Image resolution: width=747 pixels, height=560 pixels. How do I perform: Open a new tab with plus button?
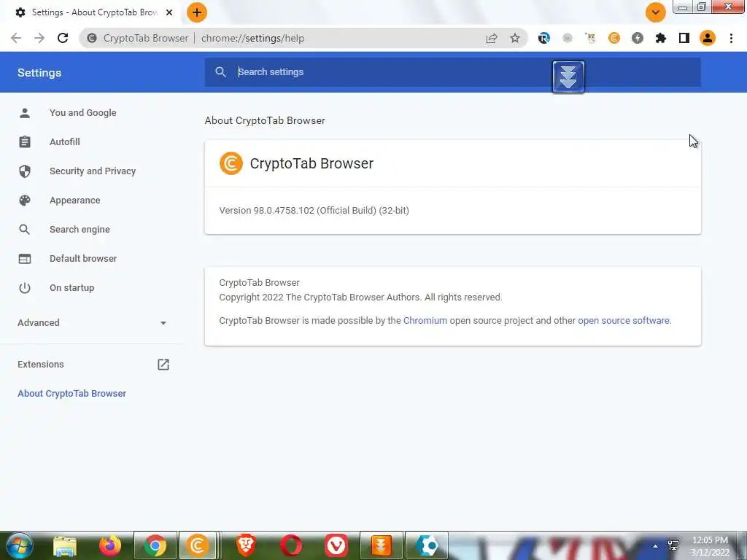tap(197, 12)
